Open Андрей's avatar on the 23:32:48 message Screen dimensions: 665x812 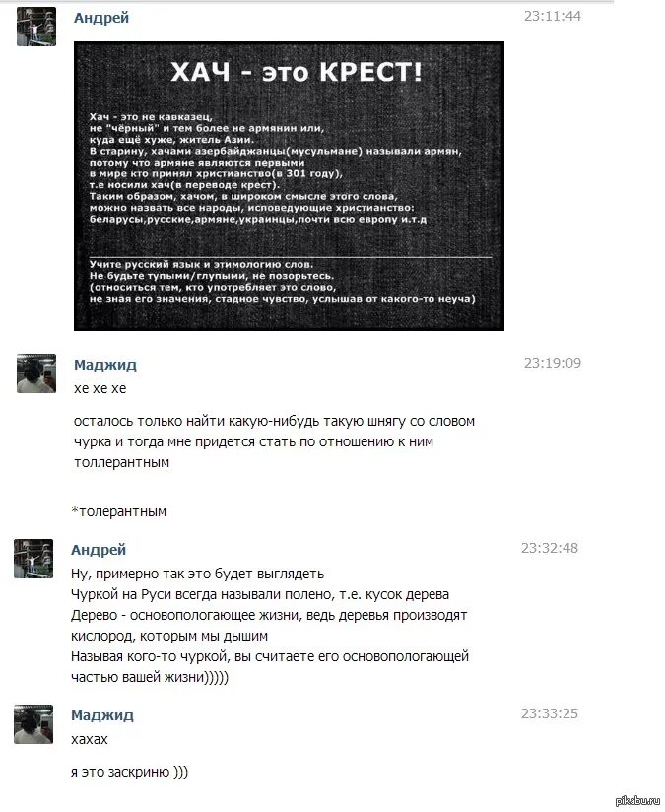click(33, 559)
